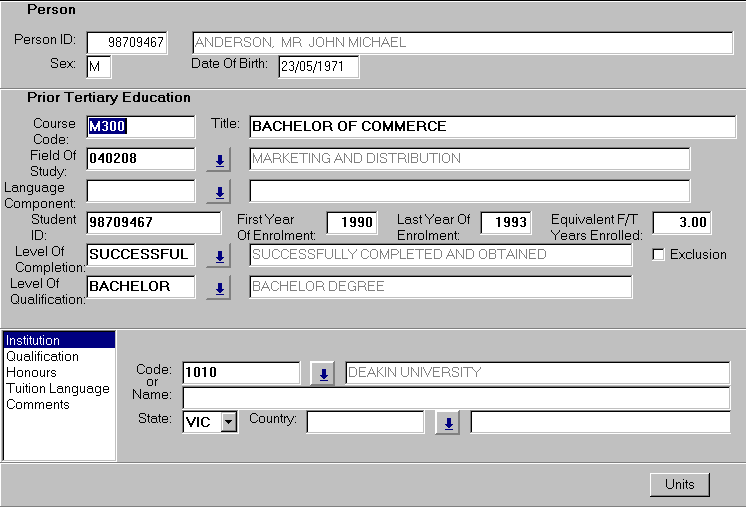Click Level Of Completion lookup arrow
The image size is (746, 507).
coord(218,257)
